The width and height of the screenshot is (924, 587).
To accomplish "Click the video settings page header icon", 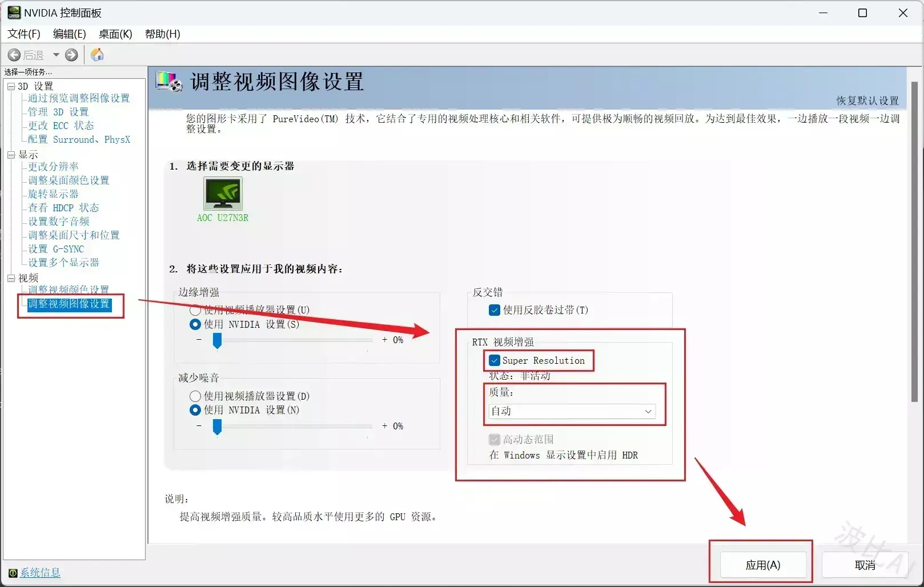I will 169,82.
